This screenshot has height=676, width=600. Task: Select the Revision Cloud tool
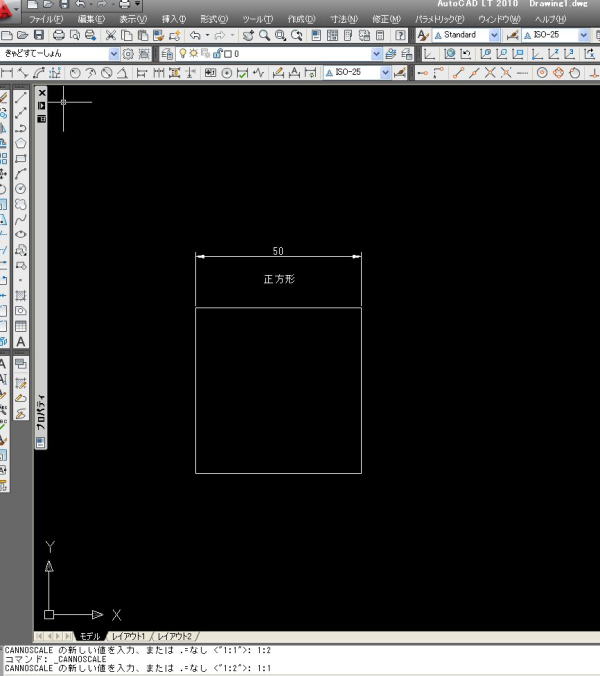click(x=21, y=204)
